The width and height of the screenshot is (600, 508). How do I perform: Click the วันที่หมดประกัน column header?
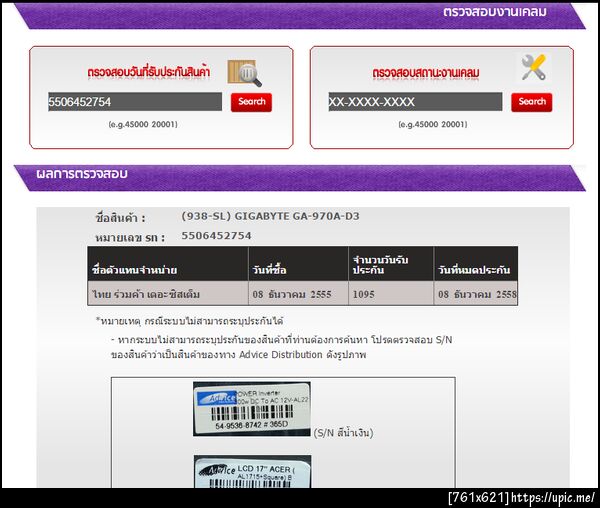click(x=476, y=264)
